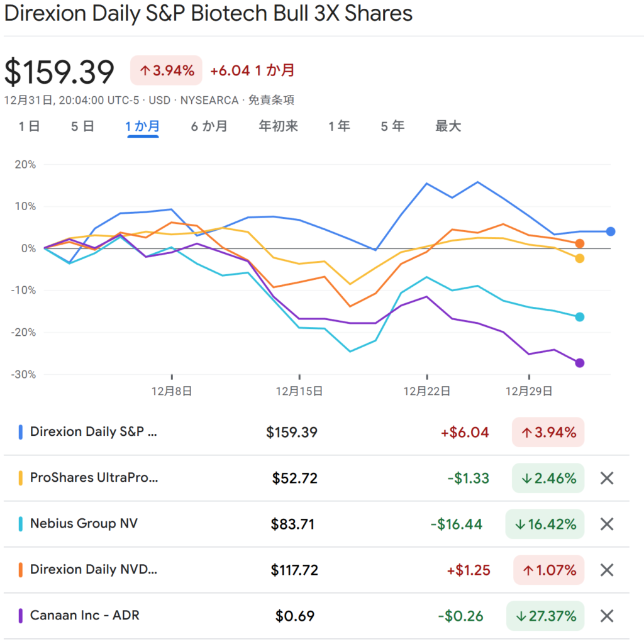This screenshot has width=644, height=644.
Task: Open the Nebius Group NV stock row
Action: 84,524
